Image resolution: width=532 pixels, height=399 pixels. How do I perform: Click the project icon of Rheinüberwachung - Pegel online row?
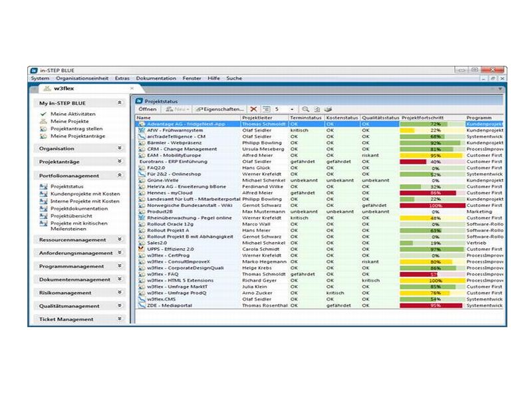point(142,218)
